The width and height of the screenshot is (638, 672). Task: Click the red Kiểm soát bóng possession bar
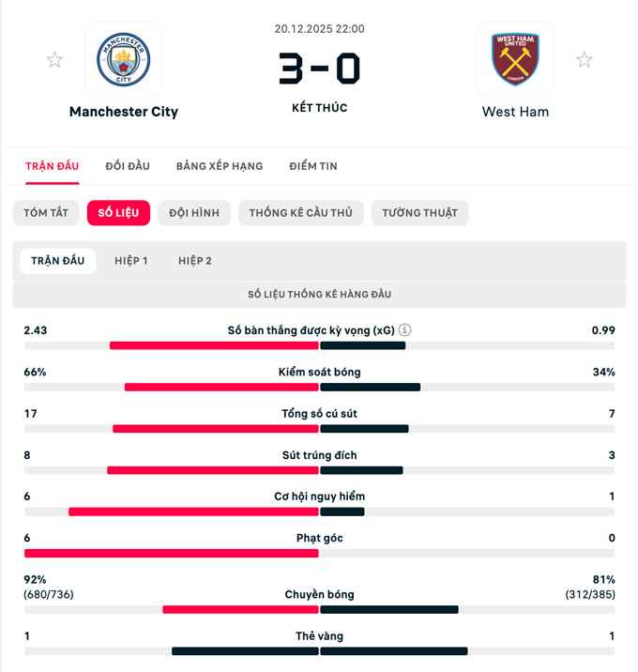[221, 387]
